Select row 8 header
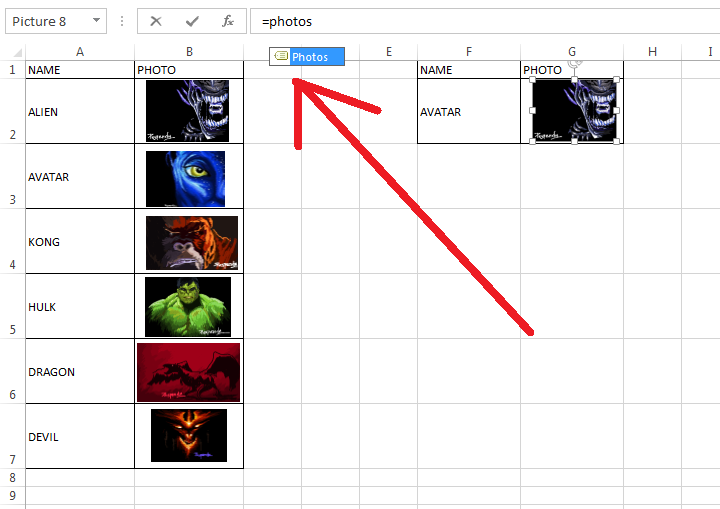The width and height of the screenshot is (720, 509). pos(12,478)
